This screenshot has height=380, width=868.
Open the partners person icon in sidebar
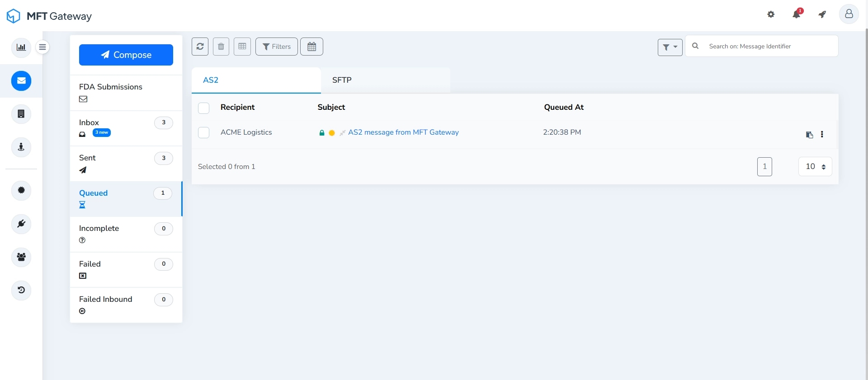pyautogui.click(x=21, y=147)
